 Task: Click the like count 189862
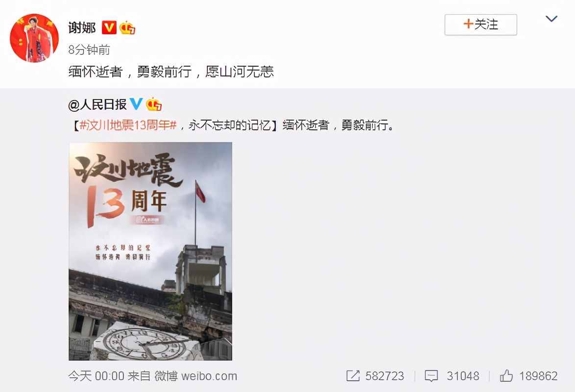[538, 376]
